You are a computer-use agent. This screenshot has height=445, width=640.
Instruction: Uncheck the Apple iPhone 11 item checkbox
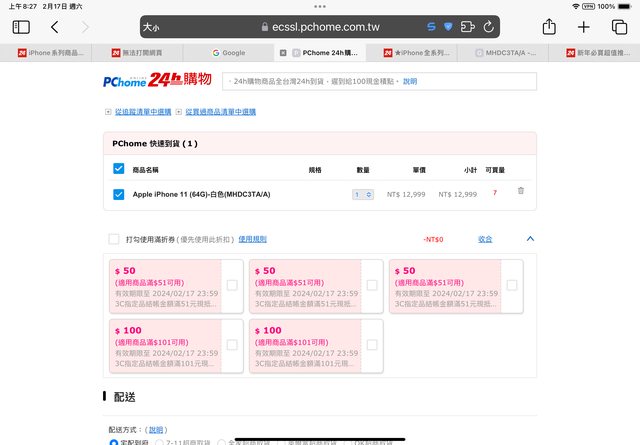tap(119, 194)
